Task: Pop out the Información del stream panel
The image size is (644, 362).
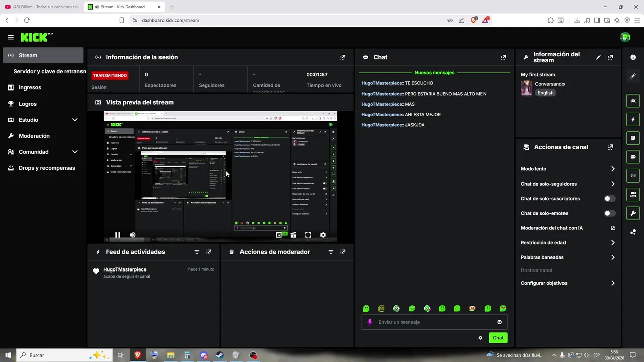Action: tap(610, 57)
